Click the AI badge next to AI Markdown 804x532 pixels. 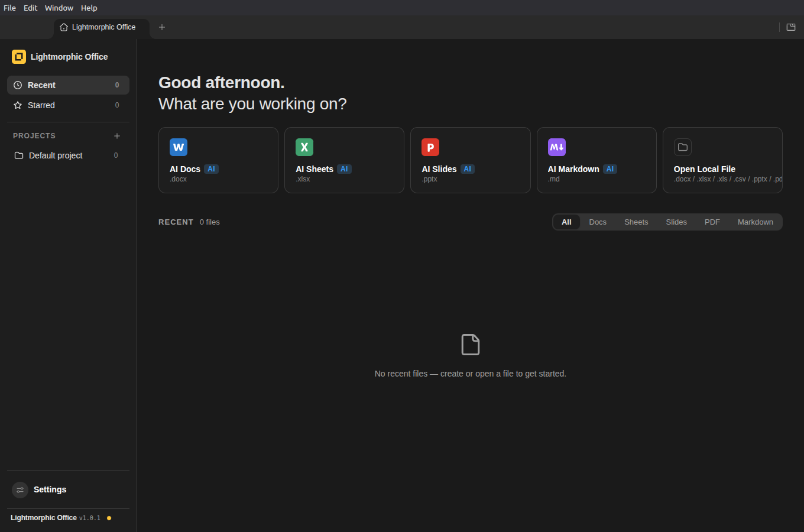coord(610,169)
